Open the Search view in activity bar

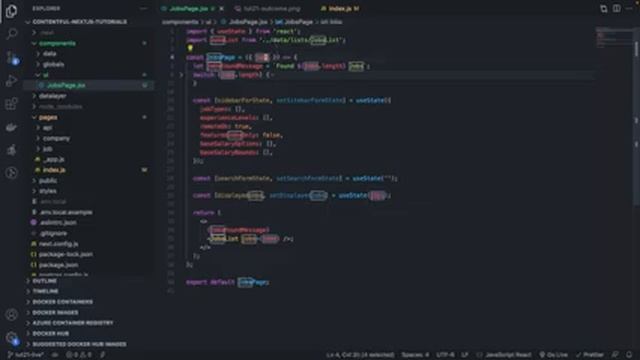pyautogui.click(x=11, y=34)
